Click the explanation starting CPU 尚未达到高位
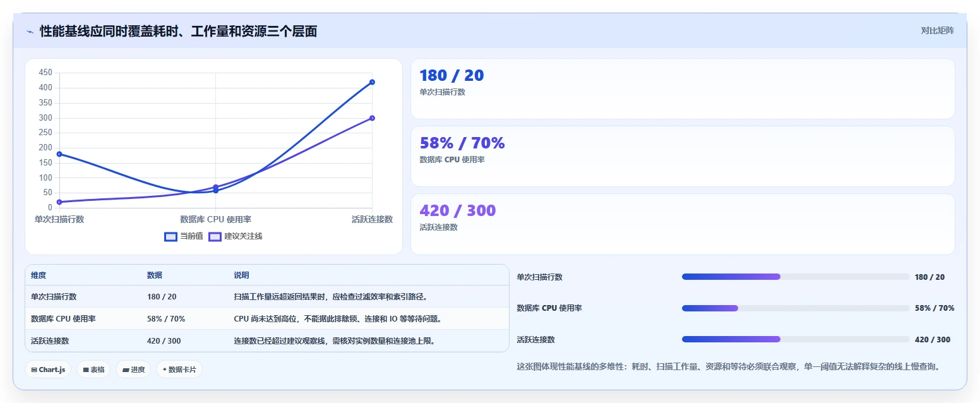980x403 pixels. [340, 319]
